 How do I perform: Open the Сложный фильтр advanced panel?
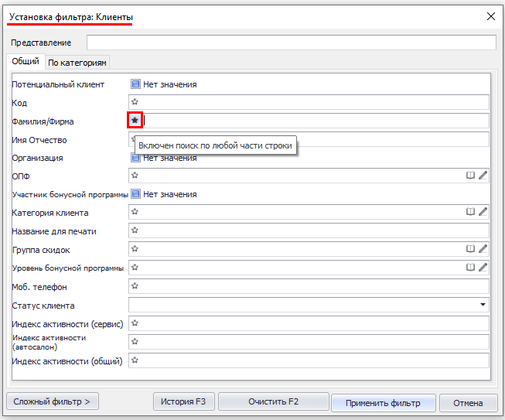pyautogui.click(x=53, y=401)
